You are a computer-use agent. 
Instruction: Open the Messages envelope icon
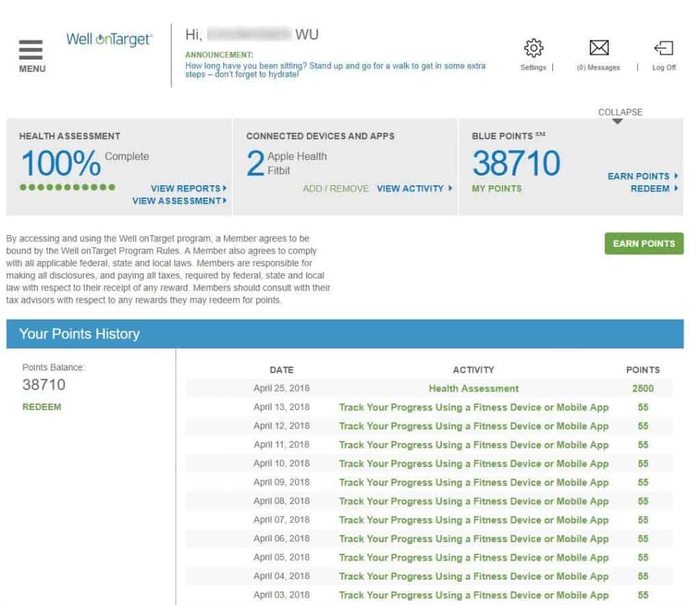tap(599, 49)
